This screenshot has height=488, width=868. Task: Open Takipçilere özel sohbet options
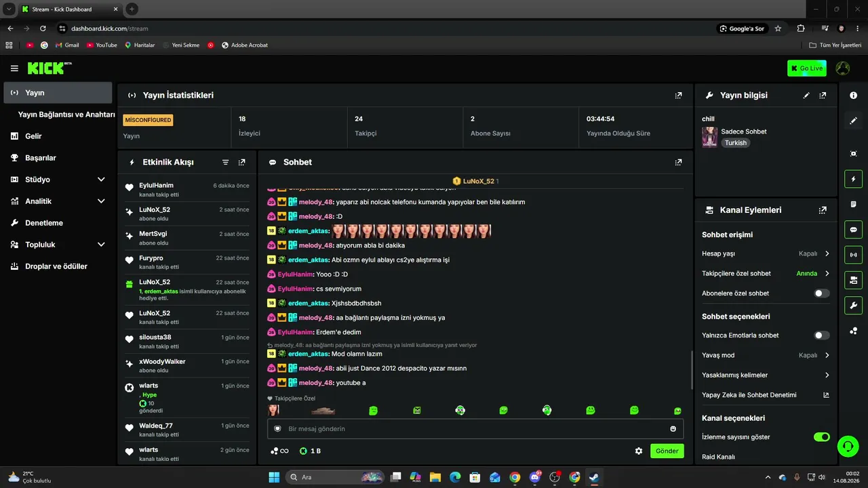[766, 274]
